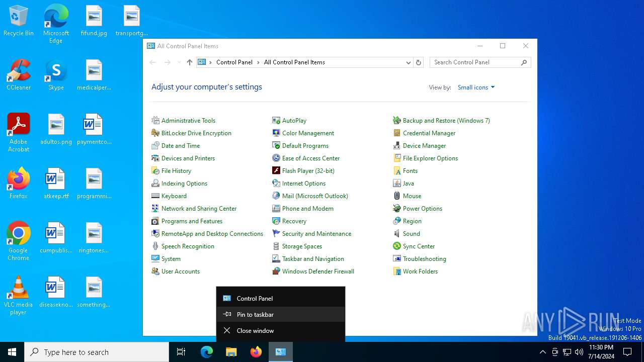The image size is (644, 362).
Task: Choose Close window from the jump list
Action: [x=255, y=331]
